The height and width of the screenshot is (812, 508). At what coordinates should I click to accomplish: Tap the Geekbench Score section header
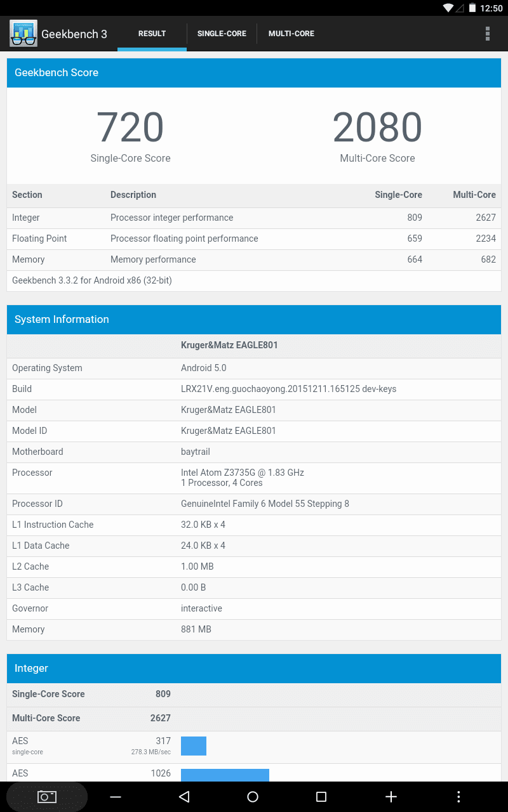coord(254,73)
